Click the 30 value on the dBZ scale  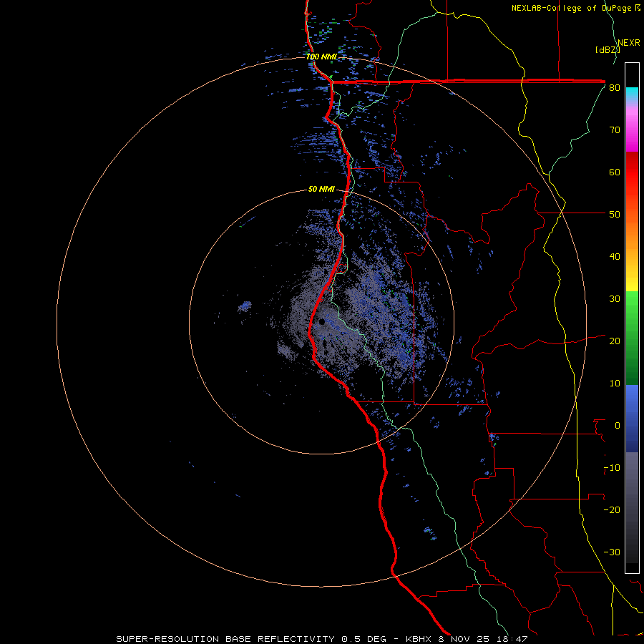pyautogui.click(x=615, y=299)
